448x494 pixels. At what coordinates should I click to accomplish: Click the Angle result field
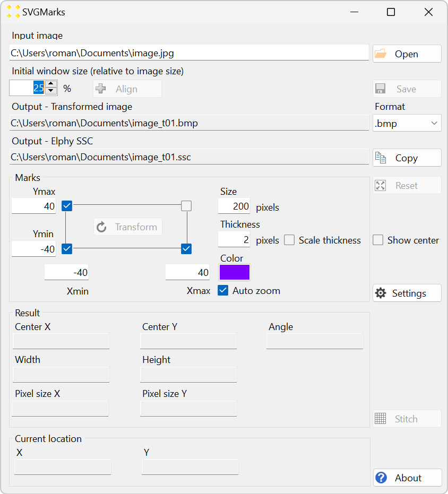(x=315, y=341)
